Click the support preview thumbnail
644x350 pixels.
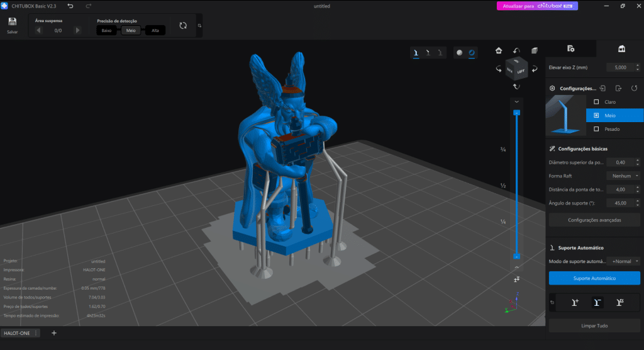565,115
